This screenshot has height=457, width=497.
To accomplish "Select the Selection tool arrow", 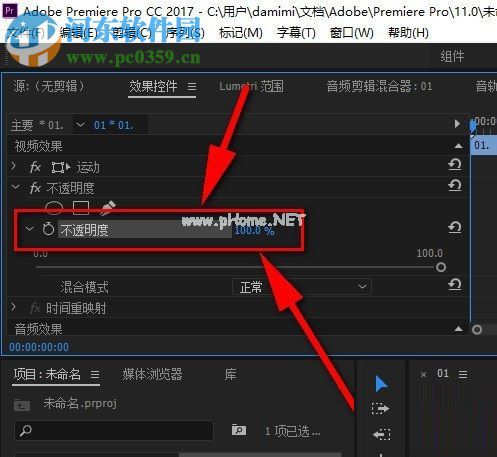I will 381,384.
